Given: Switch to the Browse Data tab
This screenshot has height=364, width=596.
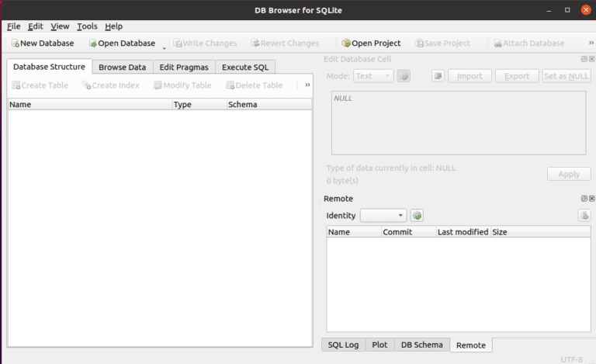Looking at the screenshot, I should 122,68.
